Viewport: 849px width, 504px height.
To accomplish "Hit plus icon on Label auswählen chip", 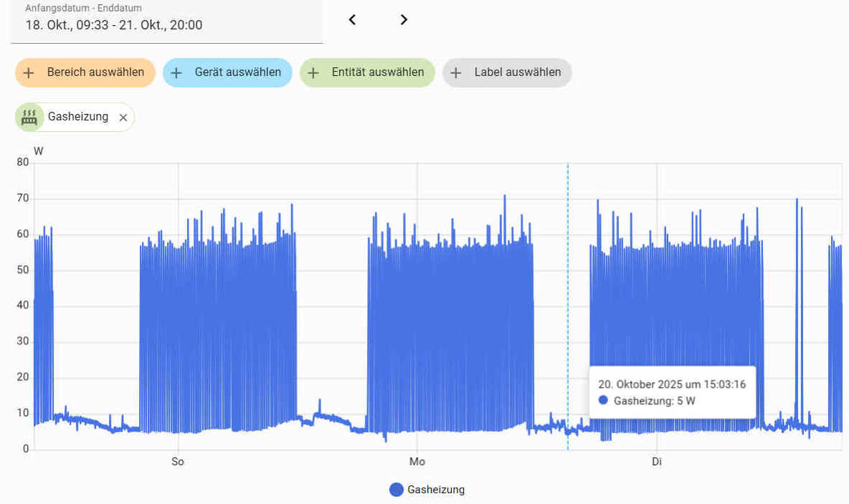I will pyautogui.click(x=456, y=73).
